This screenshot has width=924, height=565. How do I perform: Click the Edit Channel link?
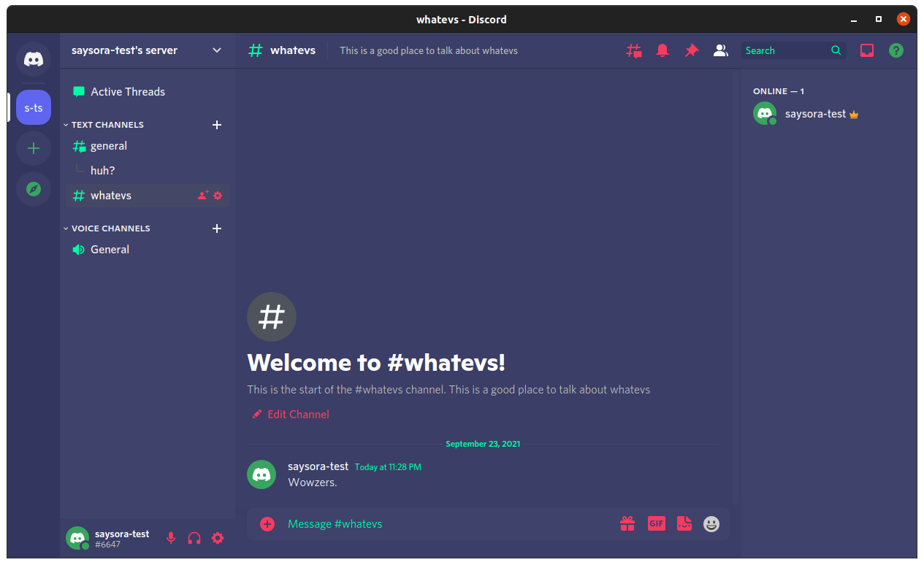pos(290,414)
